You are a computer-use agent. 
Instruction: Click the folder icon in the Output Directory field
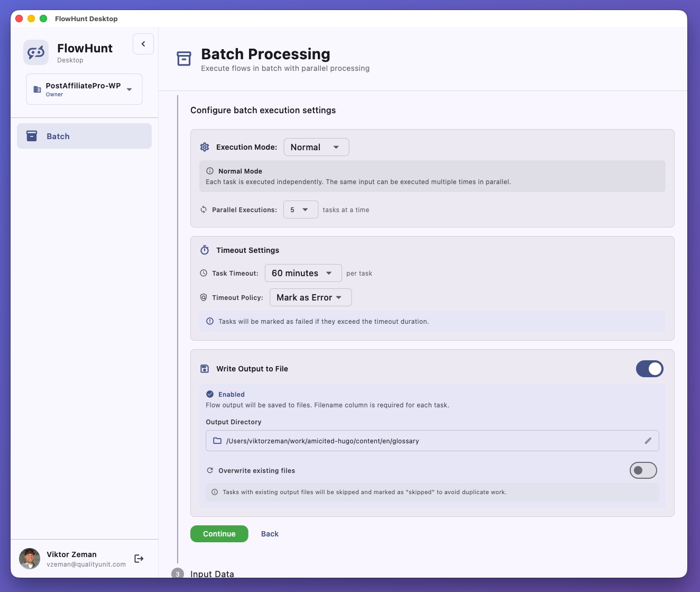[x=217, y=441]
